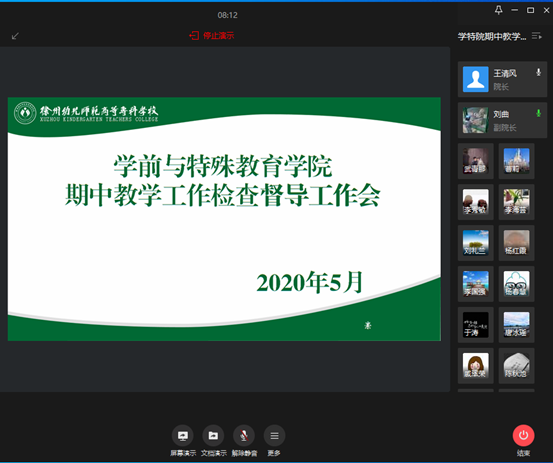Select 于涛 black avatar thumbnail
The image size is (553, 463).
pos(475,325)
